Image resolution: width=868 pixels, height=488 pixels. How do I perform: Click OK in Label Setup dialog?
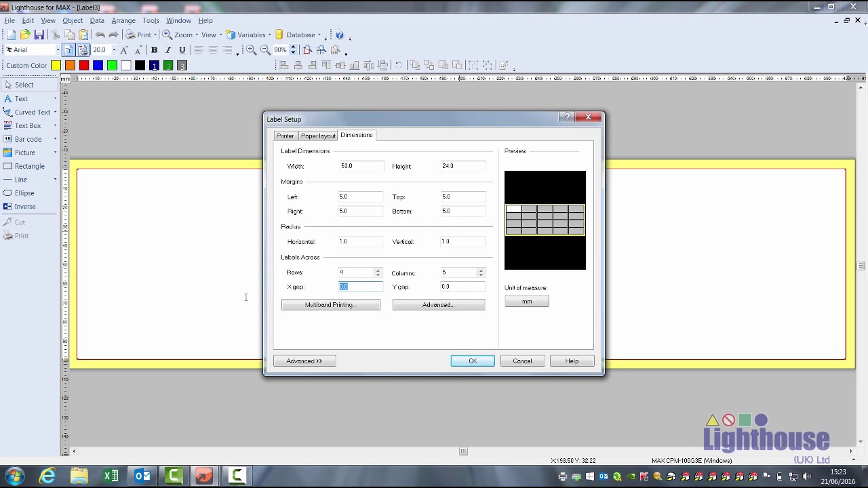(x=473, y=361)
